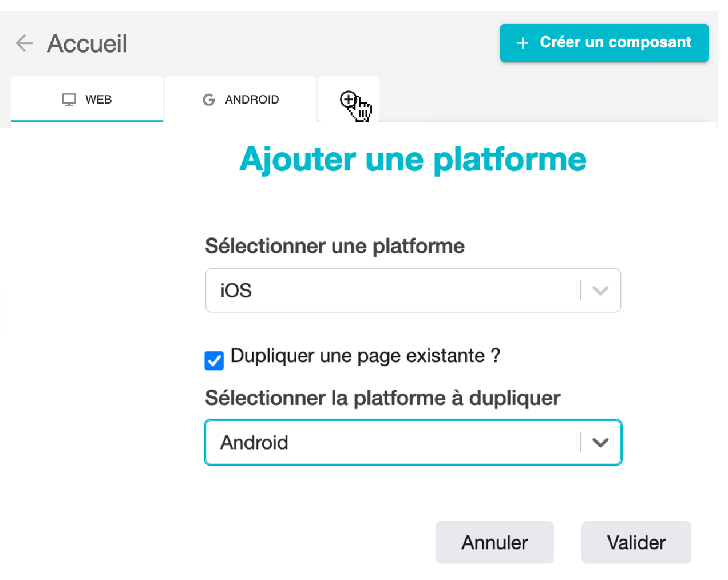This screenshot has width=728, height=580.
Task: Click the Dupliquer une page existante label
Action: click(365, 356)
